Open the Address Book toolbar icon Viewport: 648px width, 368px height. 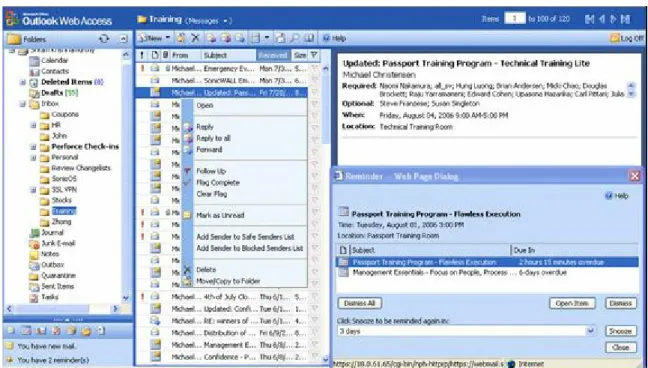309,38
